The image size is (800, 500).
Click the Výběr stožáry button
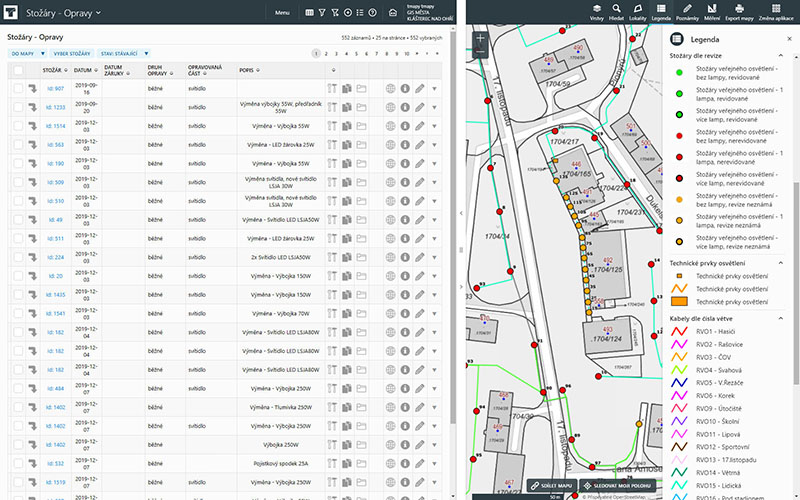click(73, 52)
